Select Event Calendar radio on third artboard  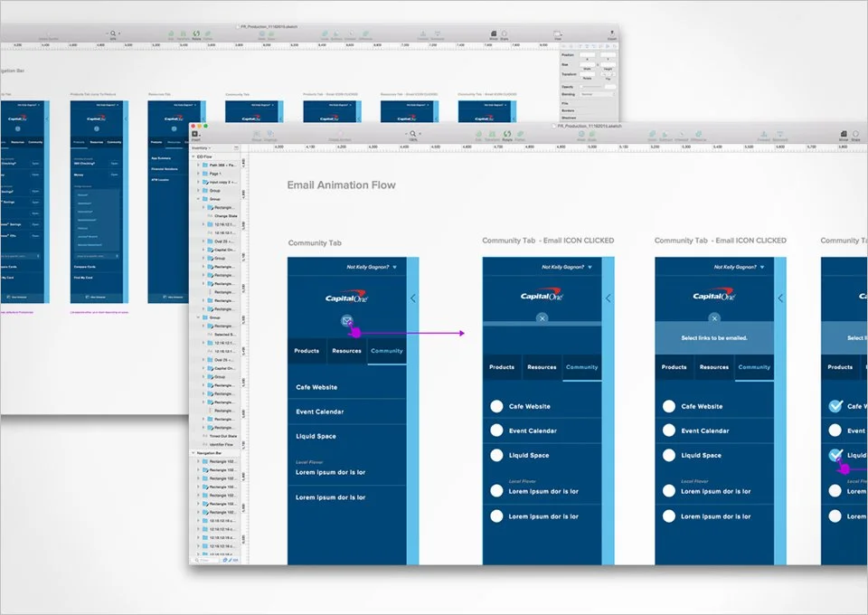(x=669, y=430)
